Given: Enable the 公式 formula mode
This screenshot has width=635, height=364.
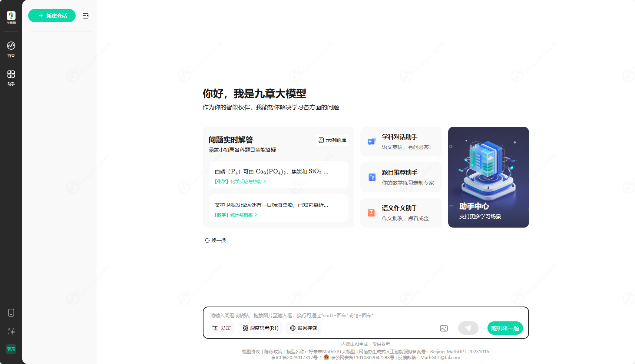Looking at the screenshot, I should click(x=221, y=328).
